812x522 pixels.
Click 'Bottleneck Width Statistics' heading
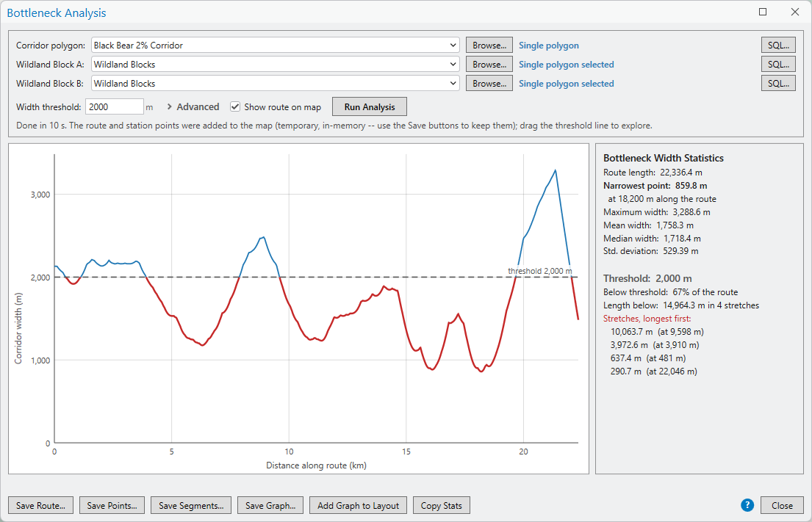pos(664,159)
